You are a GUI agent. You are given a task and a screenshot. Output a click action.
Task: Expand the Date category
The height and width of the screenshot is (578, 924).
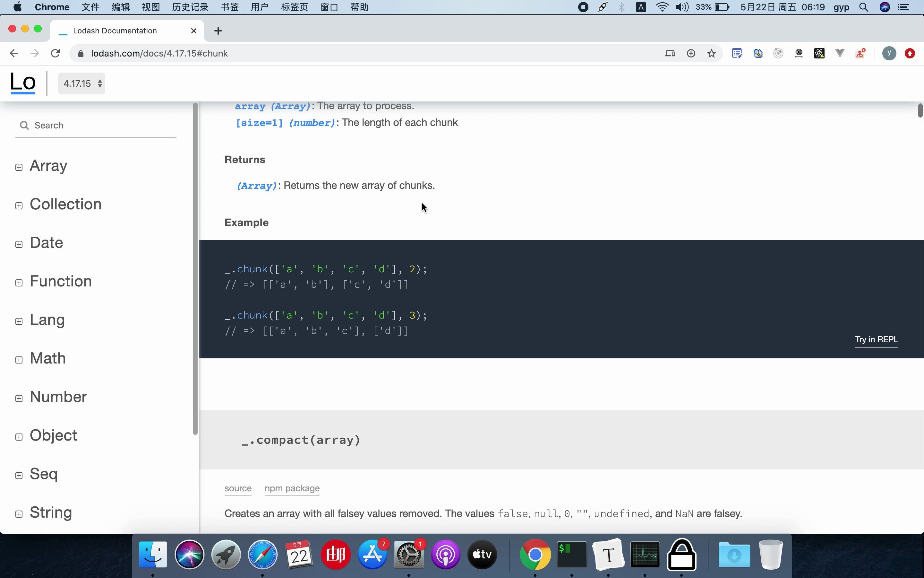[19, 244]
